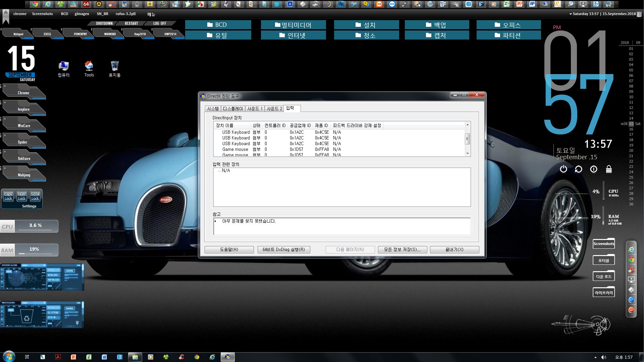The width and height of the screenshot is (644, 362).
Task: Click the SHUTDOWN button
Action: (x=104, y=23)
